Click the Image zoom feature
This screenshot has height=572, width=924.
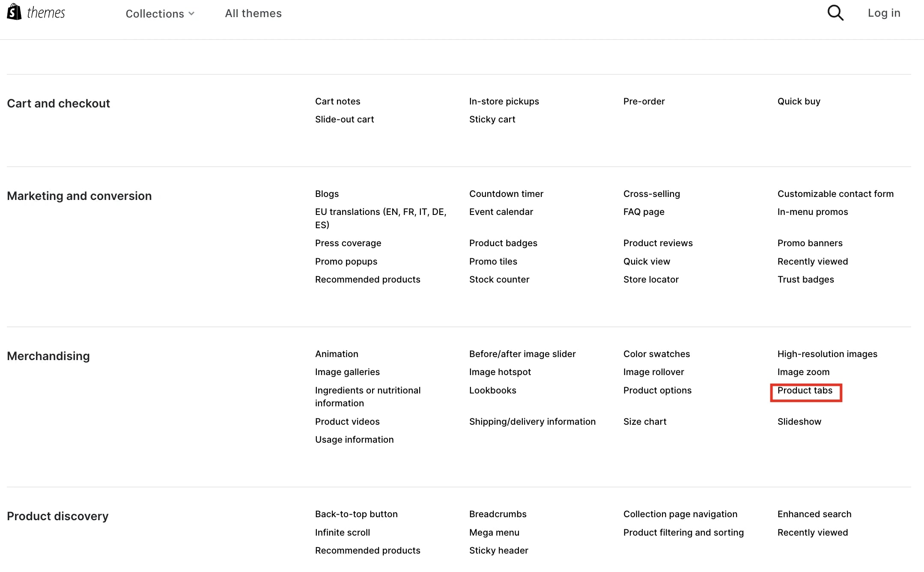[804, 372]
